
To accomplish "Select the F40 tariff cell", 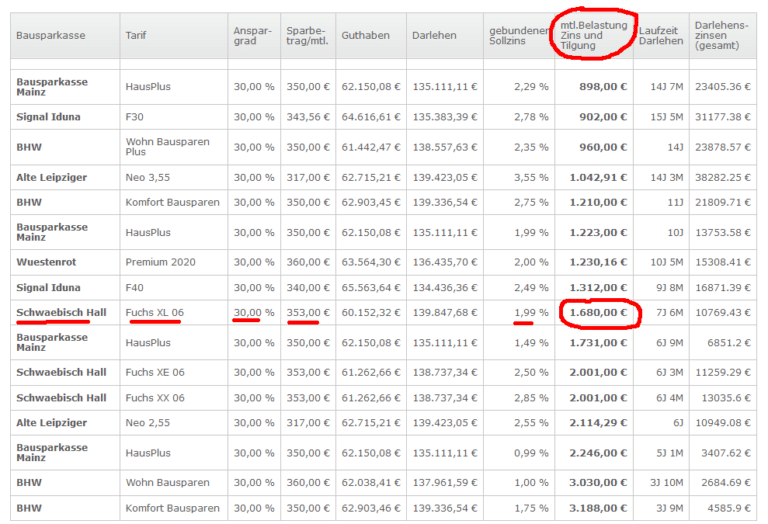I will coord(134,287).
